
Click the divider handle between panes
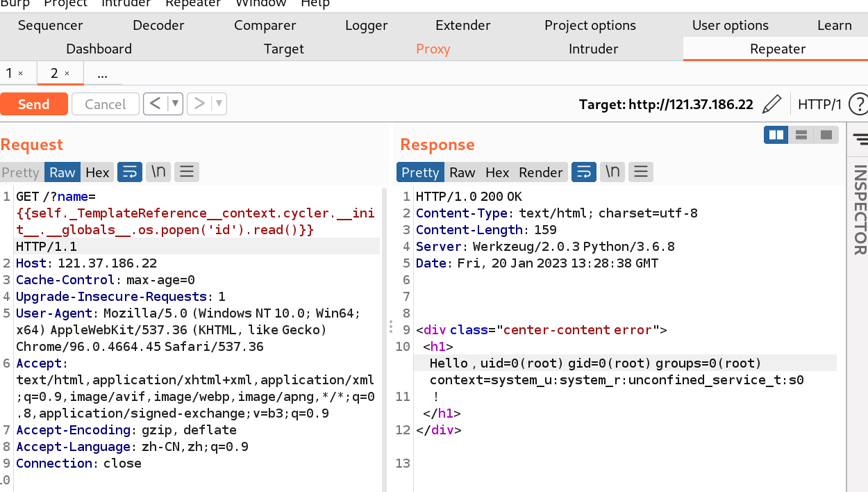click(390, 327)
